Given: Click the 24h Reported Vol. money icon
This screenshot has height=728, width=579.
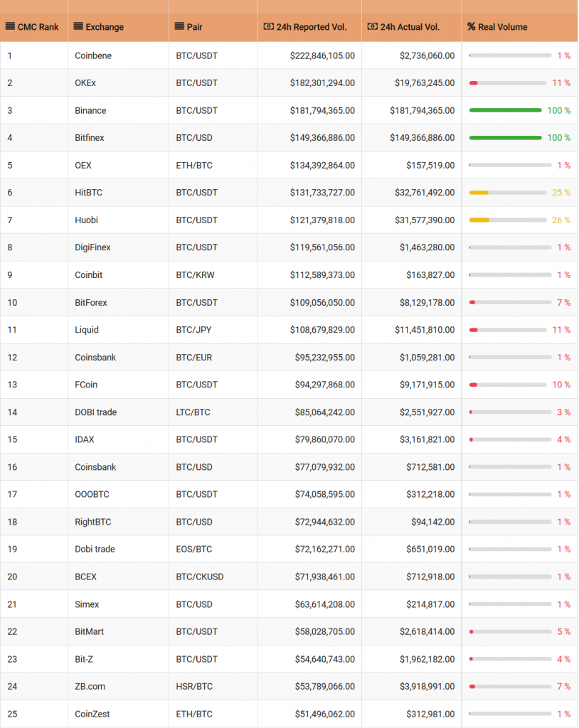Looking at the screenshot, I should (269, 26).
